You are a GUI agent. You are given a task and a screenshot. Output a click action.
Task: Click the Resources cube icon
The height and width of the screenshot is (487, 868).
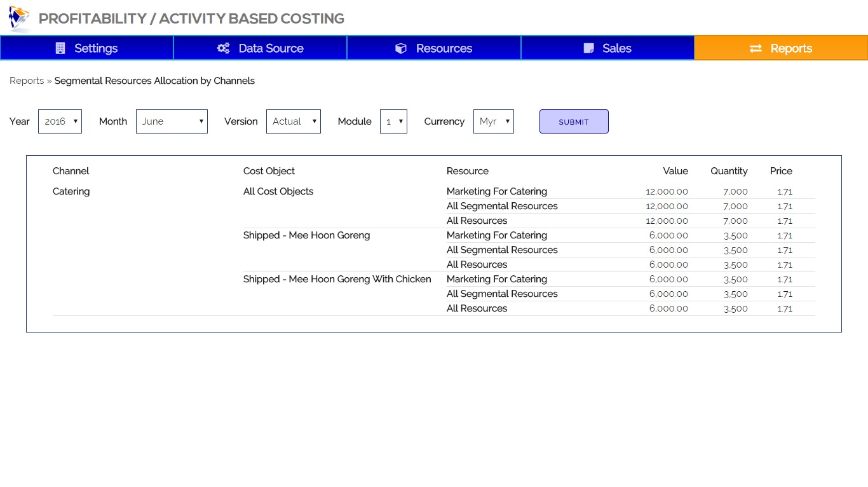(x=401, y=48)
